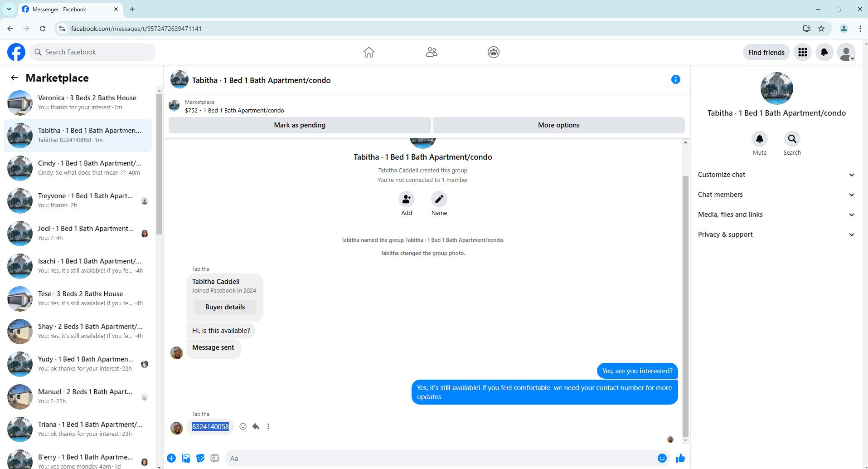The width and height of the screenshot is (868, 469).
Task: Click the Find friends button
Action: point(766,53)
